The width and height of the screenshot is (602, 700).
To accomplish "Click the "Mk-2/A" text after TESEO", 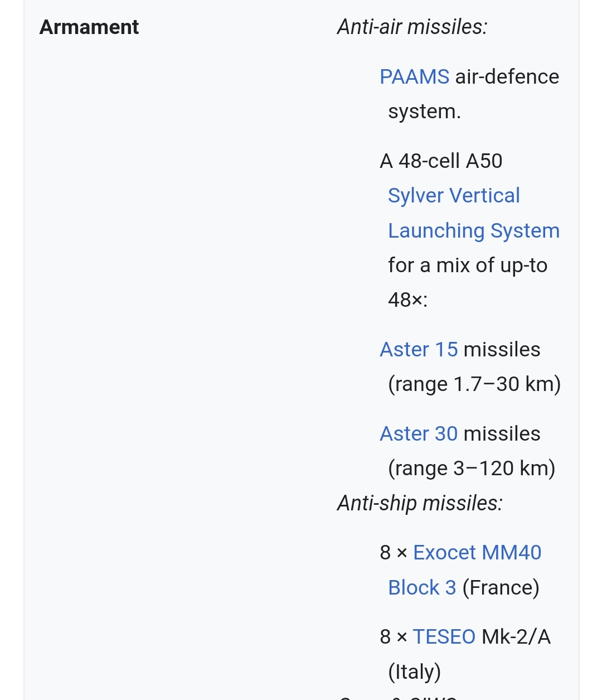I will pos(516,637).
